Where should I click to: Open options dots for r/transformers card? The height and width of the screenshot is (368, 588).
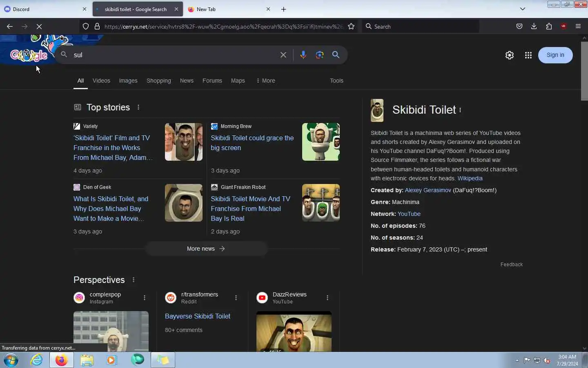(x=236, y=298)
